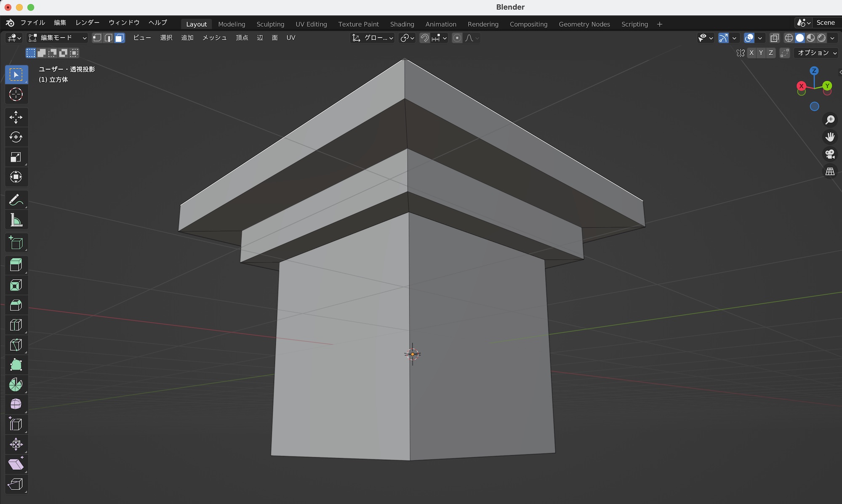
Task: Enable vertex select mode
Action: pos(97,38)
